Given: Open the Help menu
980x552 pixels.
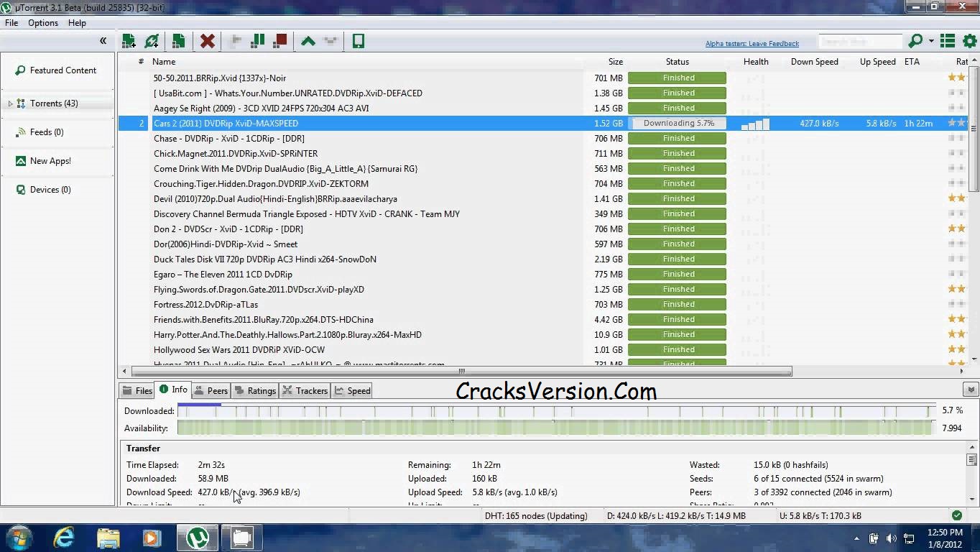Looking at the screenshot, I should pos(77,22).
